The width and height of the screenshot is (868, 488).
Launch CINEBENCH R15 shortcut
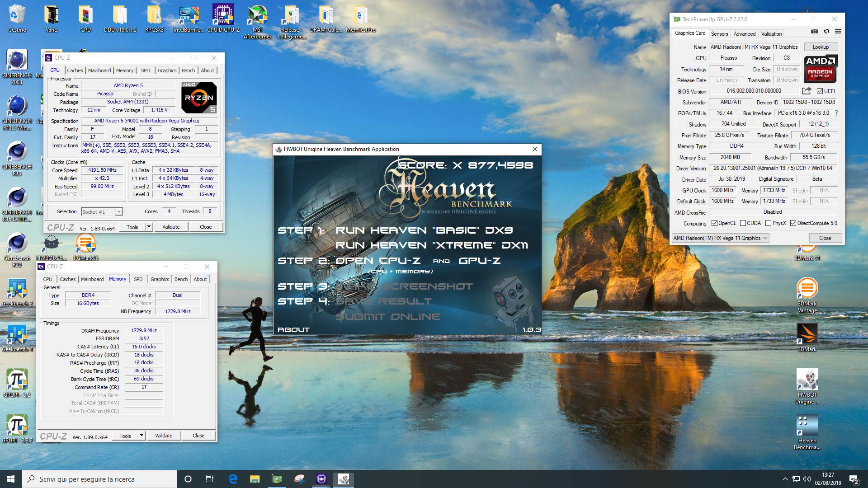point(17,158)
